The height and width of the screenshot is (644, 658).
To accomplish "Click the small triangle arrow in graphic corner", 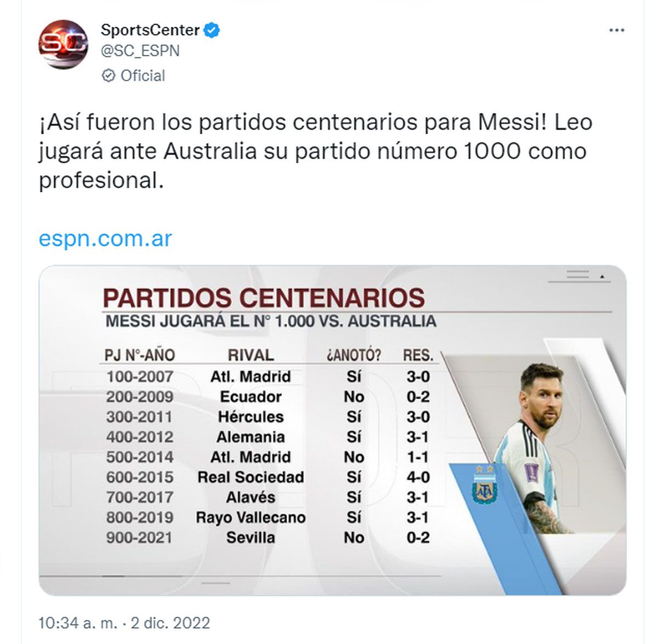I will pyautogui.click(x=602, y=277).
